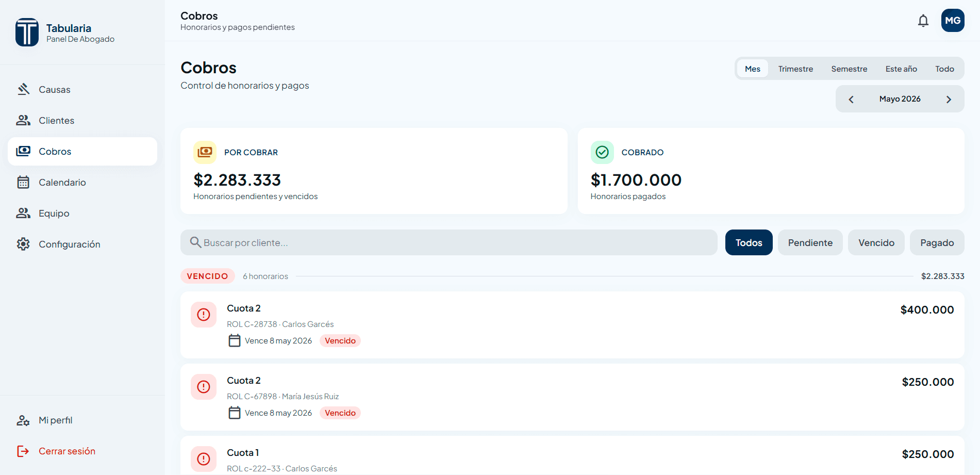Viewport: 980px width, 475px height.
Task: Click Cerrar sesión link
Action: (82, 451)
